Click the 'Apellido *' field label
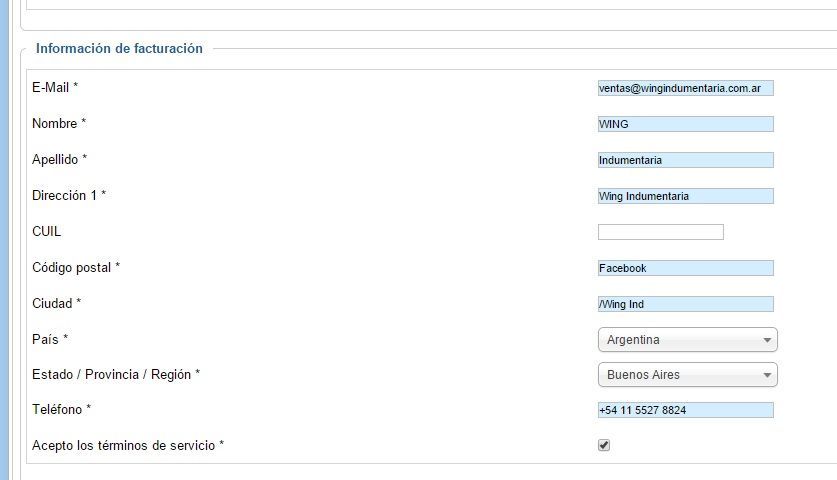 (59, 159)
